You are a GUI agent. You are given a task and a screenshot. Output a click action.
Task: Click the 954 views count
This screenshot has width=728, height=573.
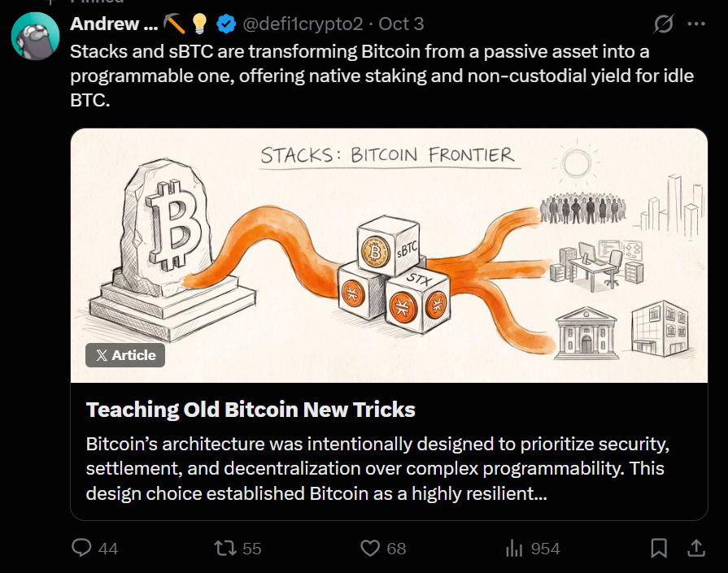pyautogui.click(x=546, y=549)
